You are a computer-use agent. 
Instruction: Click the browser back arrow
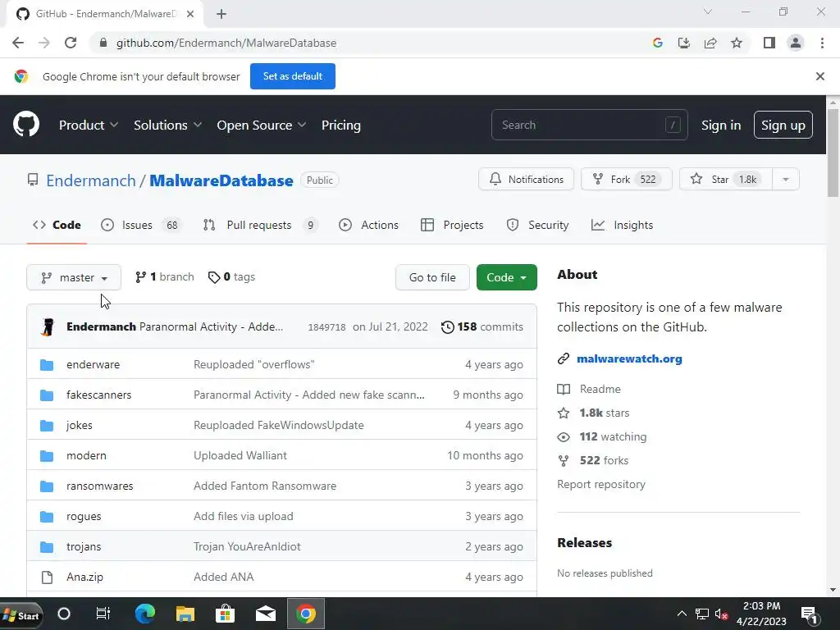18,43
